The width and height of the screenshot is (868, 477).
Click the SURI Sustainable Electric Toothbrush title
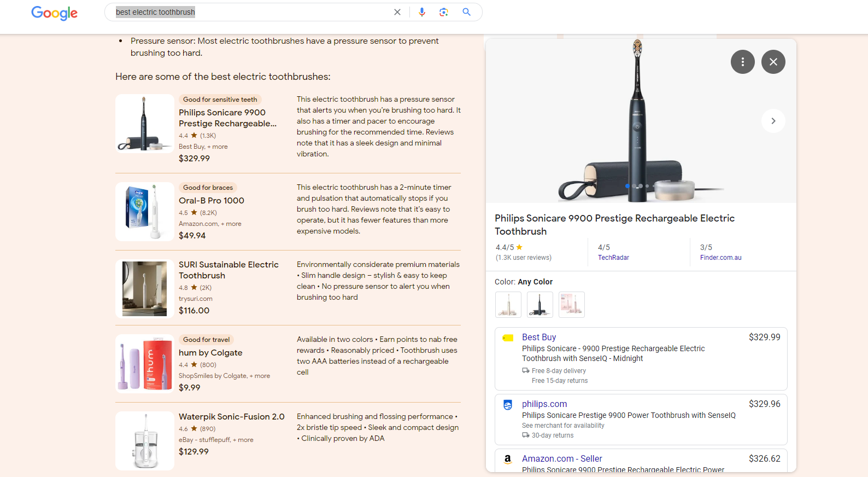pyautogui.click(x=228, y=270)
